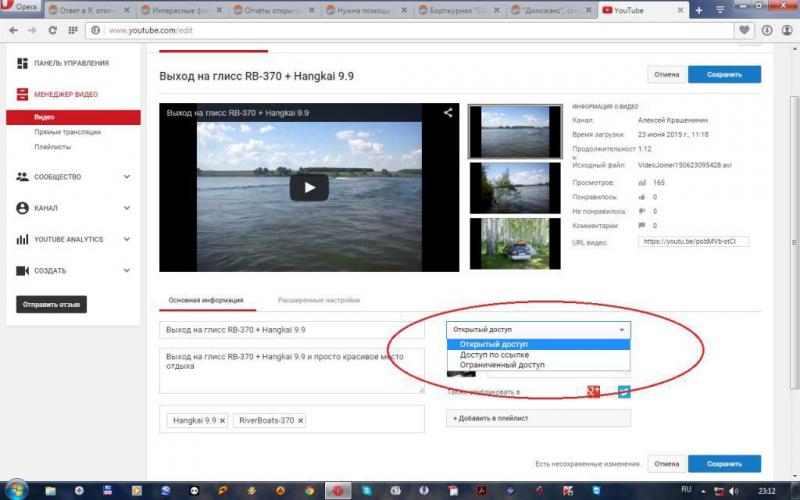800x500 pixels.
Task: Go forward with the browser forward arrow
Action: point(32,30)
